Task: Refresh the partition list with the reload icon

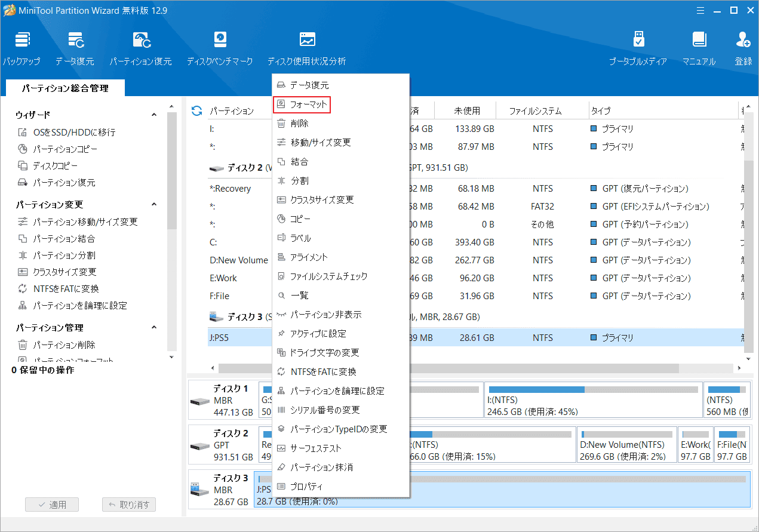Action: coord(196,110)
